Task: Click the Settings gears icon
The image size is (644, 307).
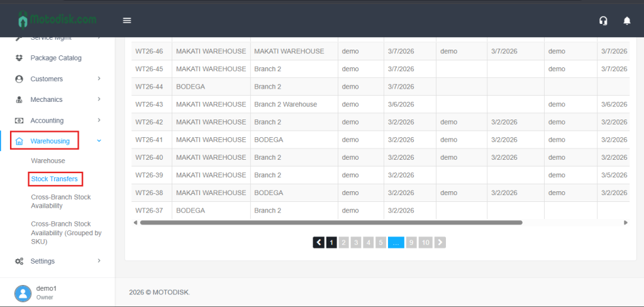Action: 19,261
